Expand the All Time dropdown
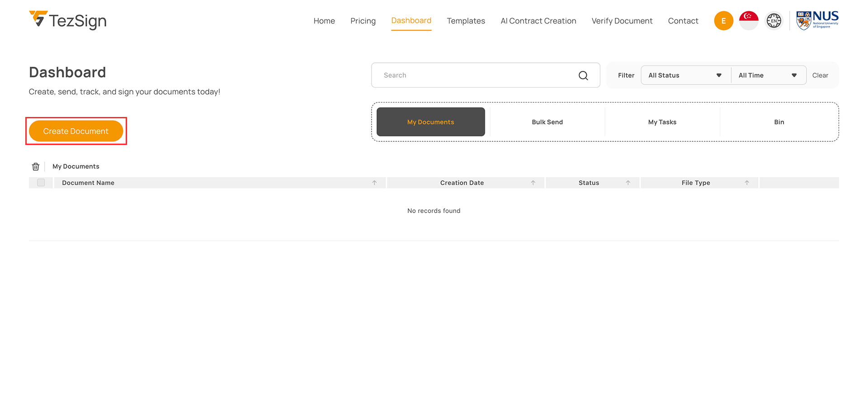The height and width of the screenshot is (406, 868). click(768, 75)
